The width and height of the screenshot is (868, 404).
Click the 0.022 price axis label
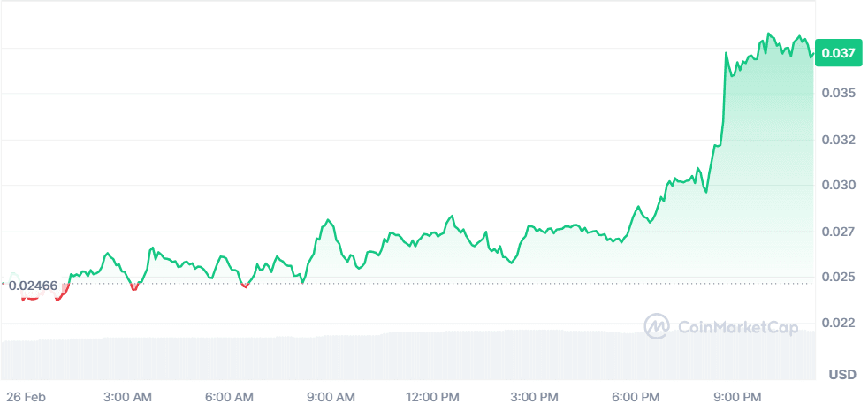[x=838, y=323]
